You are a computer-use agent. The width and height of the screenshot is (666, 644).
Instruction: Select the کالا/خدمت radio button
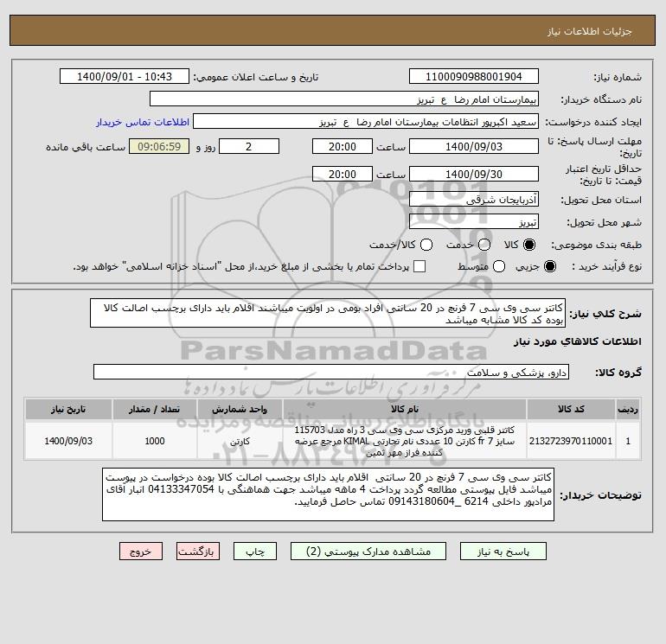pyautogui.click(x=426, y=245)
